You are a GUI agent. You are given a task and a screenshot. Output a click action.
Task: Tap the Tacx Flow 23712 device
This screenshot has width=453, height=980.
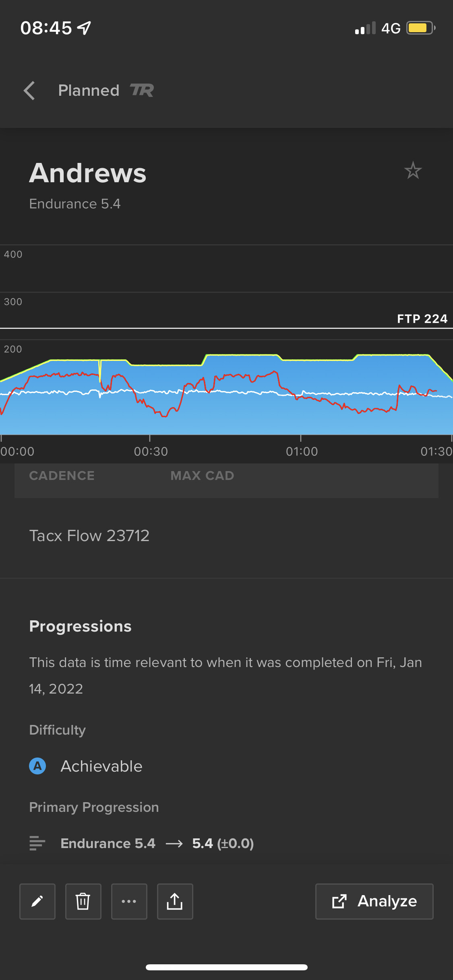(x=89, y=536)
